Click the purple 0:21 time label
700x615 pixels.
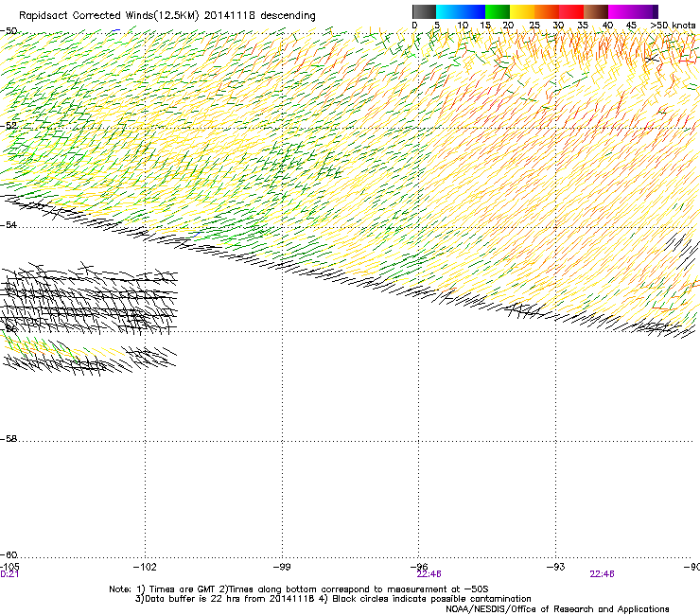point(9,574)
